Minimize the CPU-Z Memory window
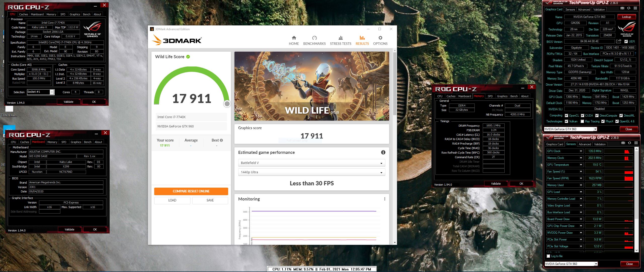 (523, 87)
